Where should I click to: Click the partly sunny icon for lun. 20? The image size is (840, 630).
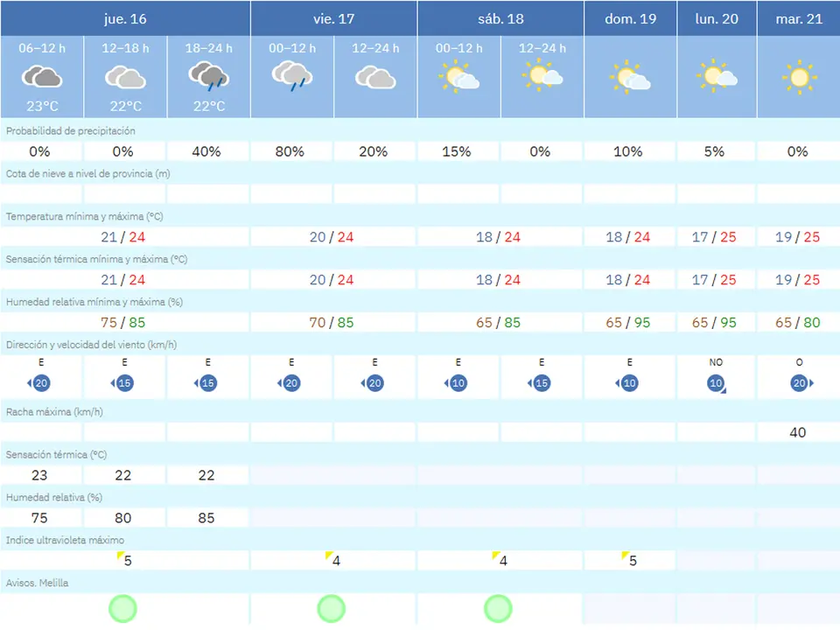click(717, 76)
